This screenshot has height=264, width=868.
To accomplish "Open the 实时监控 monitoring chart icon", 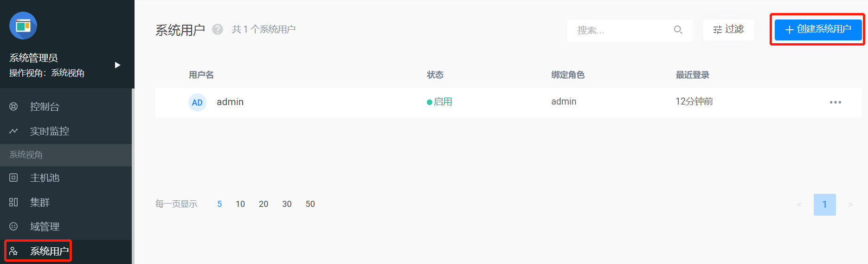I will click(13, 131).
